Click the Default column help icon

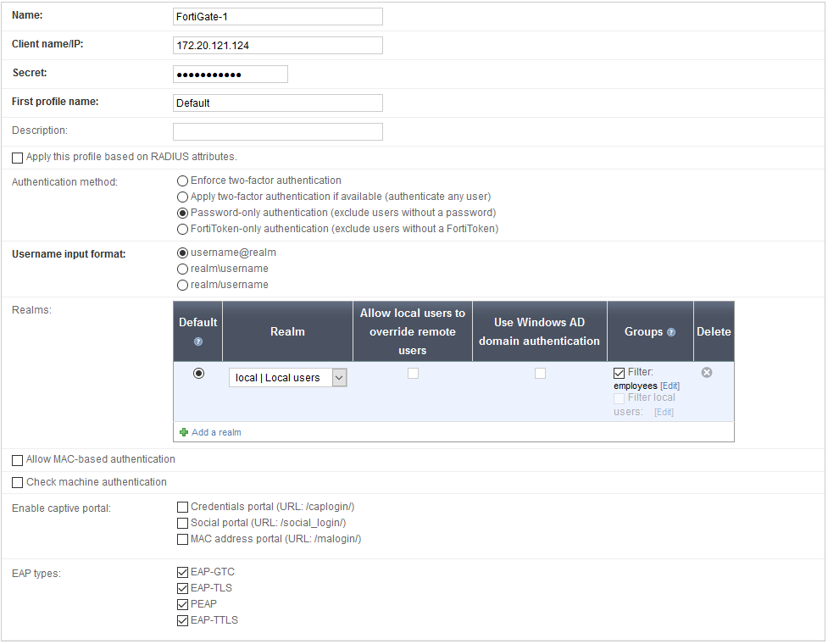pos(198,341)
